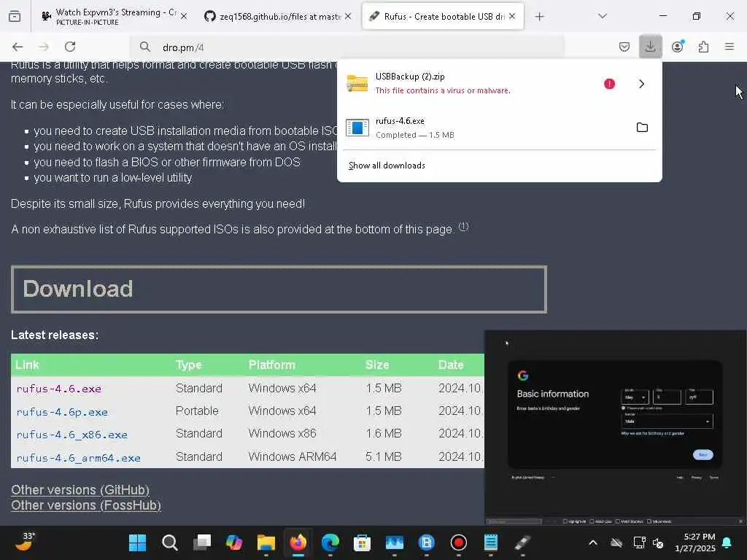Expand USBBackup (2).zip download options arrow
This screenshot has width=747, height=560.
[641, 84]
